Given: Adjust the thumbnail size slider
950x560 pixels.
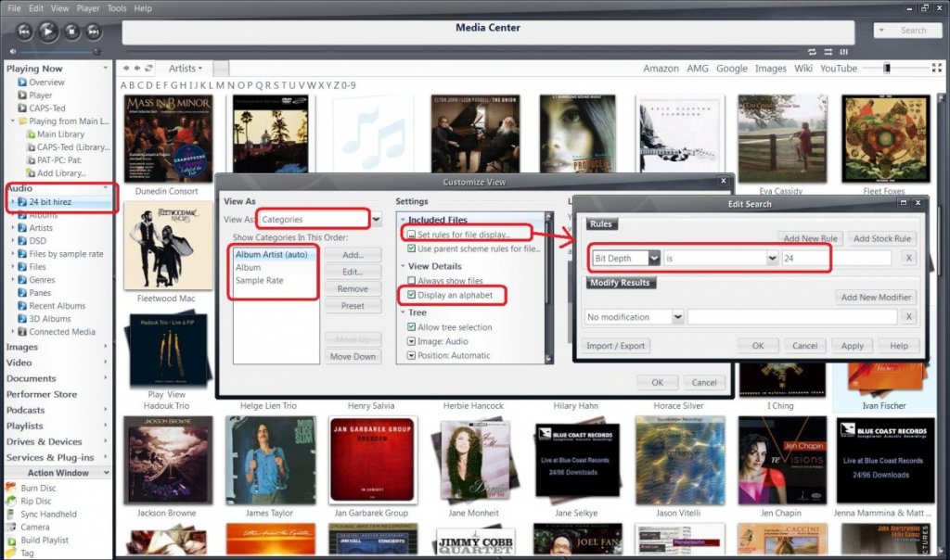Looking at the screenshot, I should pyautogui.click(x=887, y=68).
